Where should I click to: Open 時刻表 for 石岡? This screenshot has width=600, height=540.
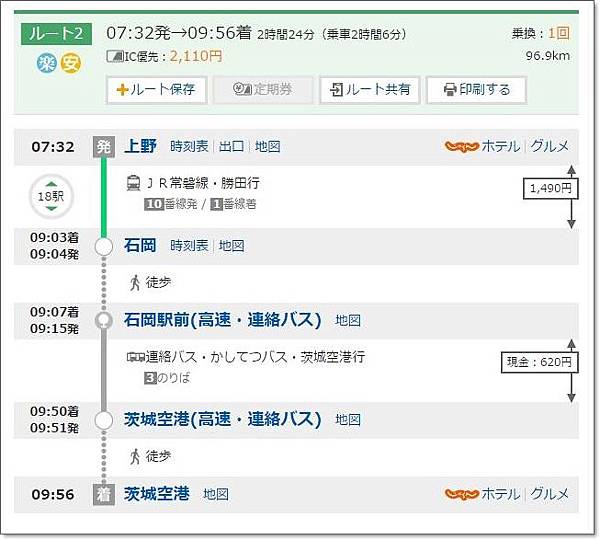(189, 246)
